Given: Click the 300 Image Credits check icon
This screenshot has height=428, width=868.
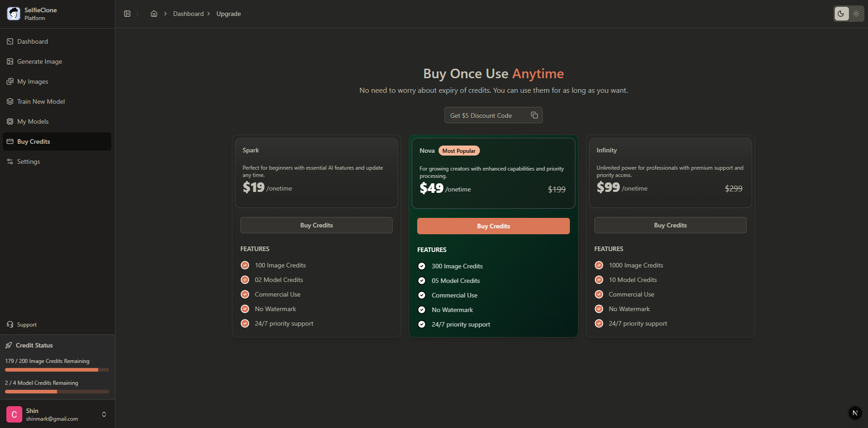Looking at the screenshot, I should [x=422, y=266].
